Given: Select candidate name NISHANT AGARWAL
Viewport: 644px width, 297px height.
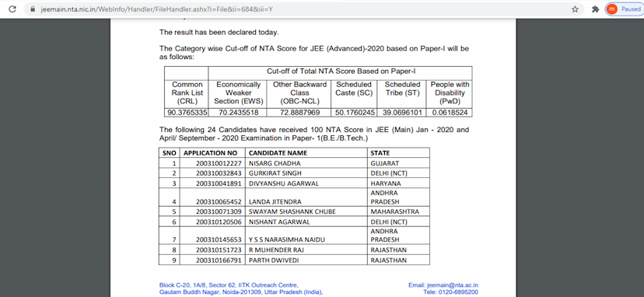Looking at the screenshot, I should pos(279,222).
